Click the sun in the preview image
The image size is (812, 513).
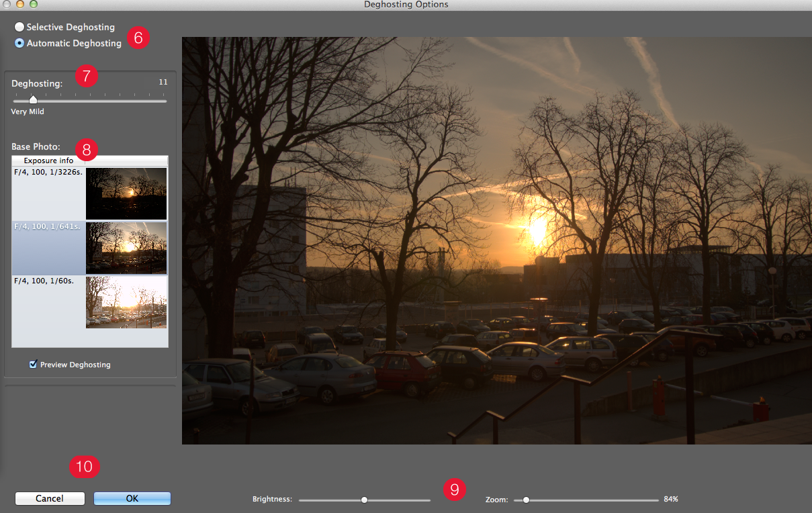[537, 232]
